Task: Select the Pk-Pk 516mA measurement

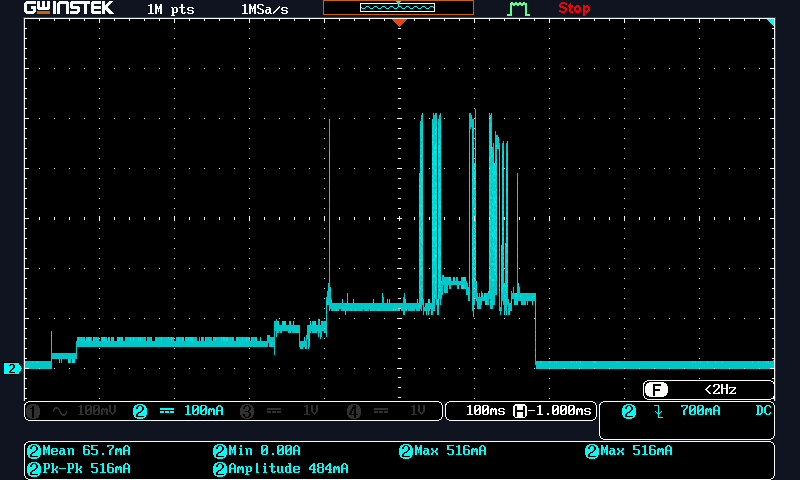Action: coord(78,468)
